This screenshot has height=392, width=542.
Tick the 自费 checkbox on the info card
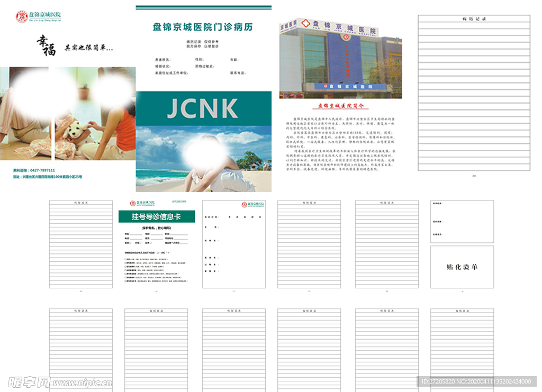tap(151, 243)
